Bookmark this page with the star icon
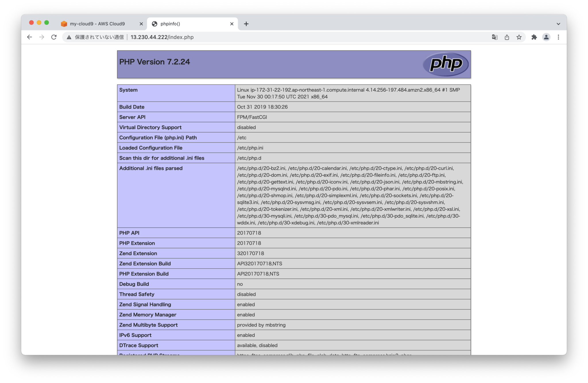 click(519, 37)
